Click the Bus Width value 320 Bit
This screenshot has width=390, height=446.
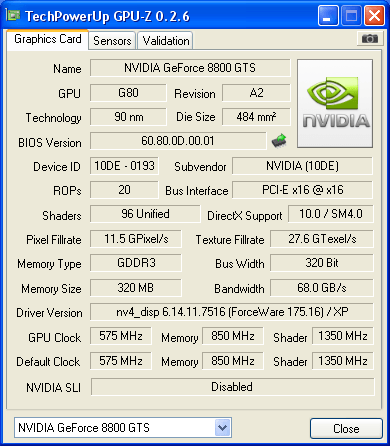[x=322, y=263]
